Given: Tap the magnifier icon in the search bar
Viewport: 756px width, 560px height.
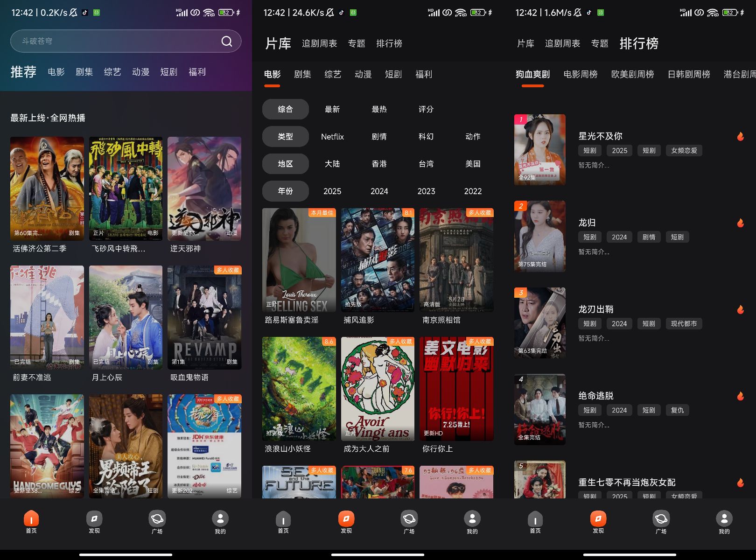Looking at the screenshot, I should coord(227,42).
